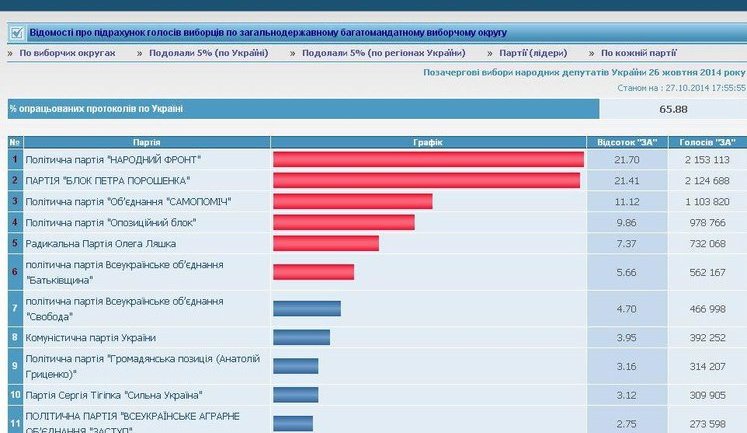747x433 pixels.
Task: Click the red bar for Радикальна Партія Ляшка
Action: tap(326, 243)
